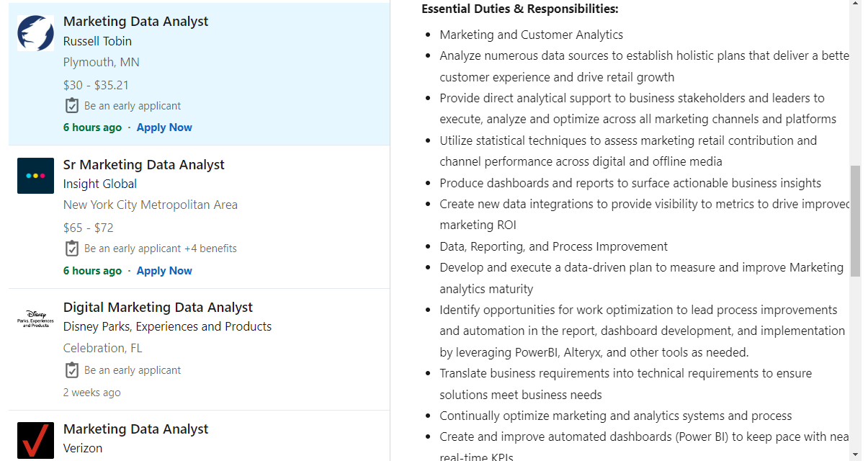
Task: Click the Insight Global company logo
Action: click(35, 176)
